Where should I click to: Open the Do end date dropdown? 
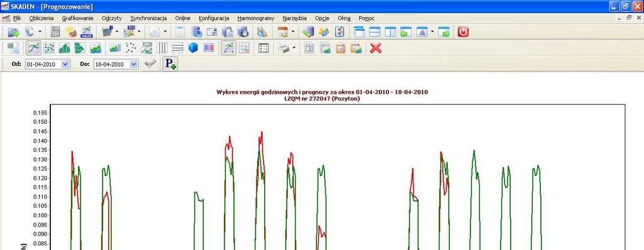coord(135,65)
